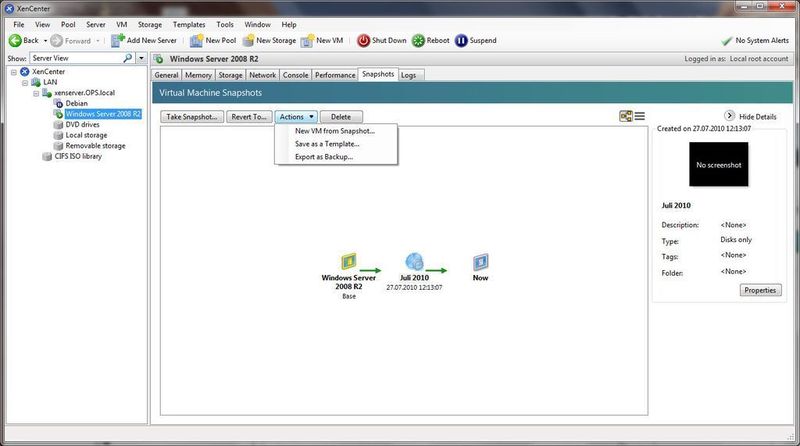Click the Delete snapshot button
This screenshot has height=446, width=800.
[341, 117]
